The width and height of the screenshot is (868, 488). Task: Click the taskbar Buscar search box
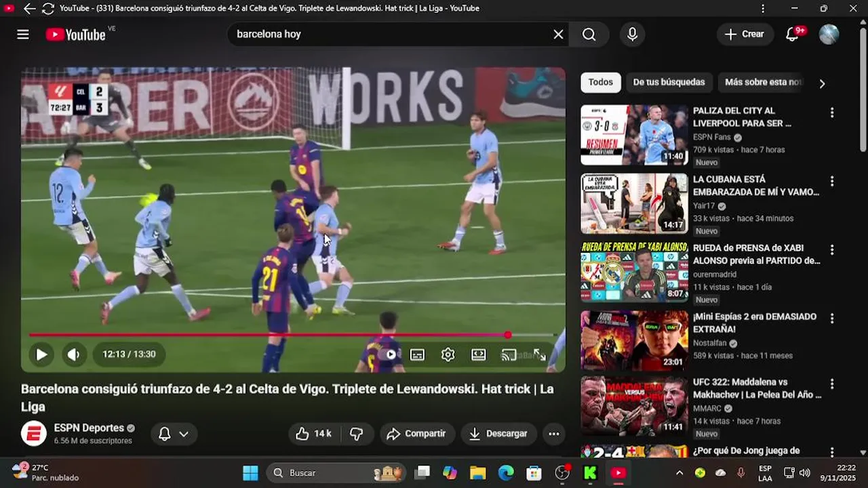(x=336, y=472)
